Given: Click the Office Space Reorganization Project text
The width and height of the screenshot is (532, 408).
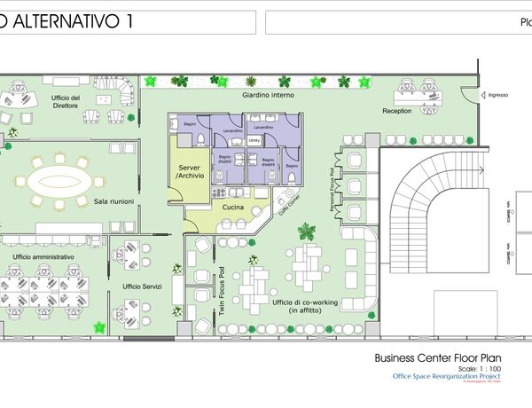Looking at the screenshot, I should click(x=441, y=376).
